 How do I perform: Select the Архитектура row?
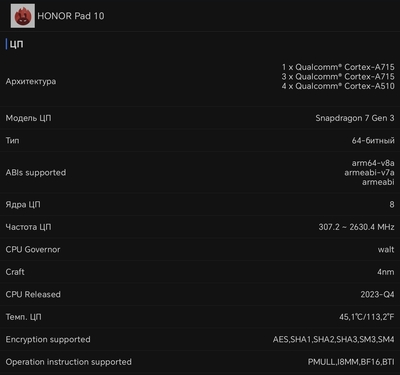pyautogui.click(x=200, y=81)
